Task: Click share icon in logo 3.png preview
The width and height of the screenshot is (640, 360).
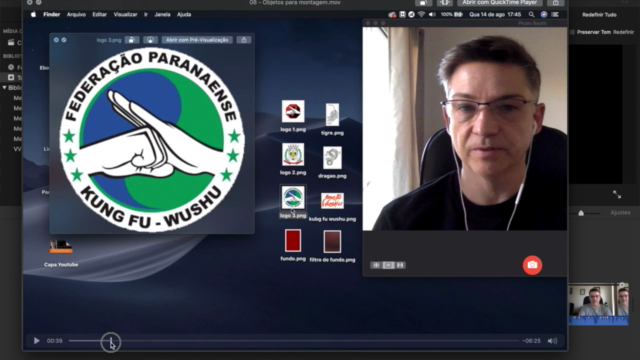Action: click(244, 40)
